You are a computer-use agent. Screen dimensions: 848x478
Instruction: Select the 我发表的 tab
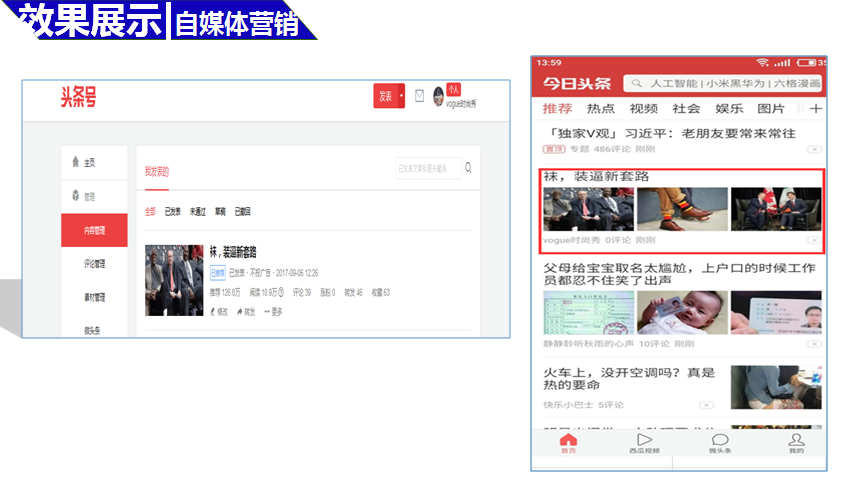coord(157,171)
